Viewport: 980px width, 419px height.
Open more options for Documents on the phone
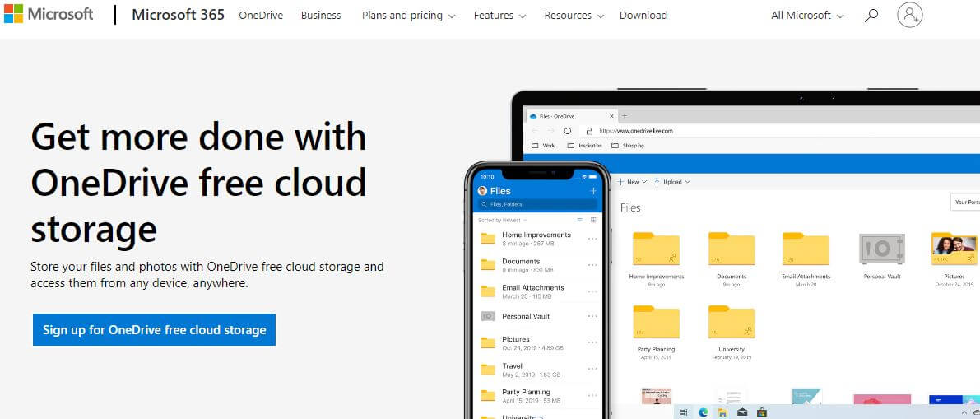coord(592,265)
